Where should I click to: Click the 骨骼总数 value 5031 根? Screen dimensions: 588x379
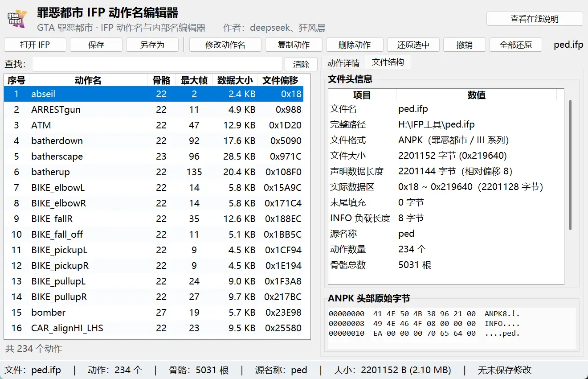(x=415, y=265)
